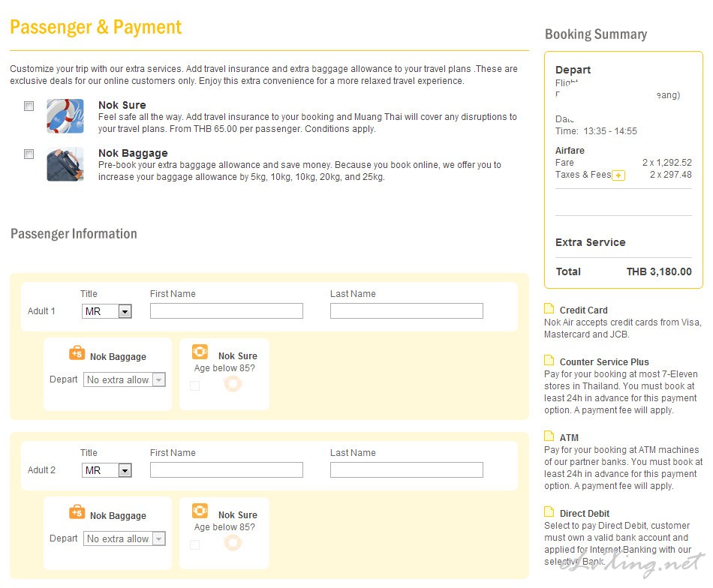
Task: Click the Direct Debit note icon
Action: (x=549, y=512)
